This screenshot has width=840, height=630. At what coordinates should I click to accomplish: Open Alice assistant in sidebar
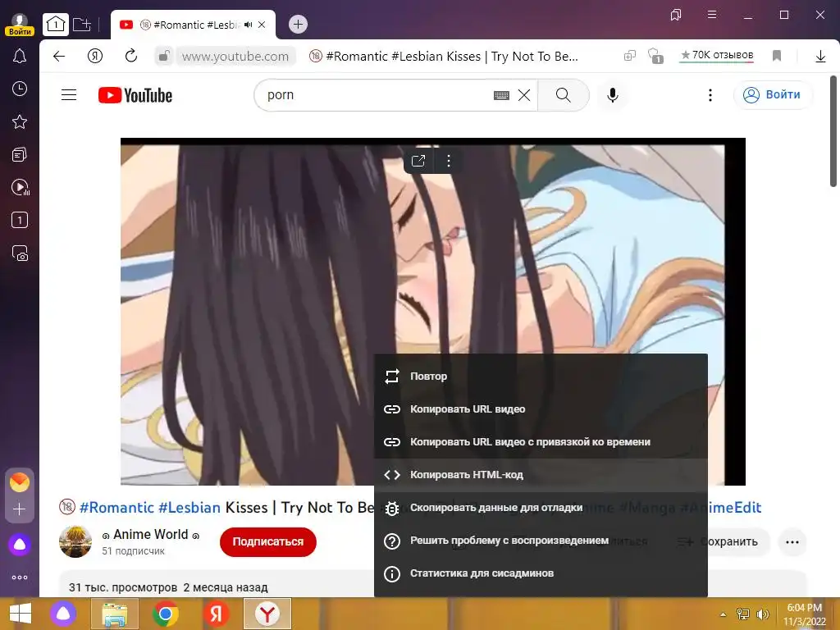(20, 545)
